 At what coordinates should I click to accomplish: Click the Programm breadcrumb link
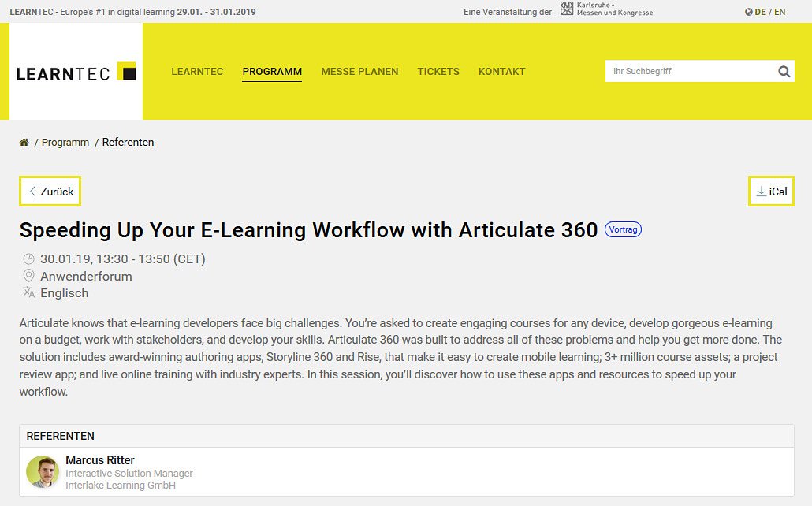point(65,142)
